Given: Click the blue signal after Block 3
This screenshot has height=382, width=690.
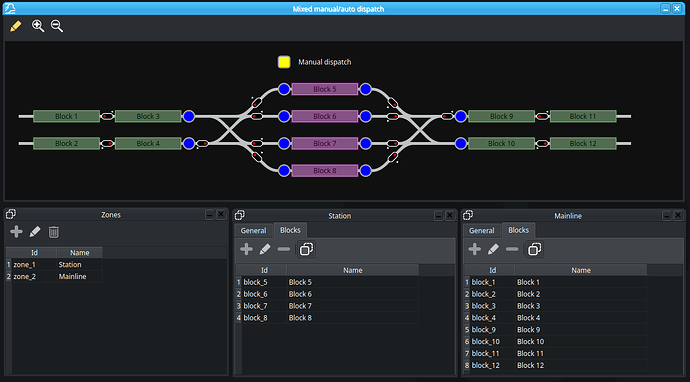Looking at the screenshot, I should (x=189, y=116).
